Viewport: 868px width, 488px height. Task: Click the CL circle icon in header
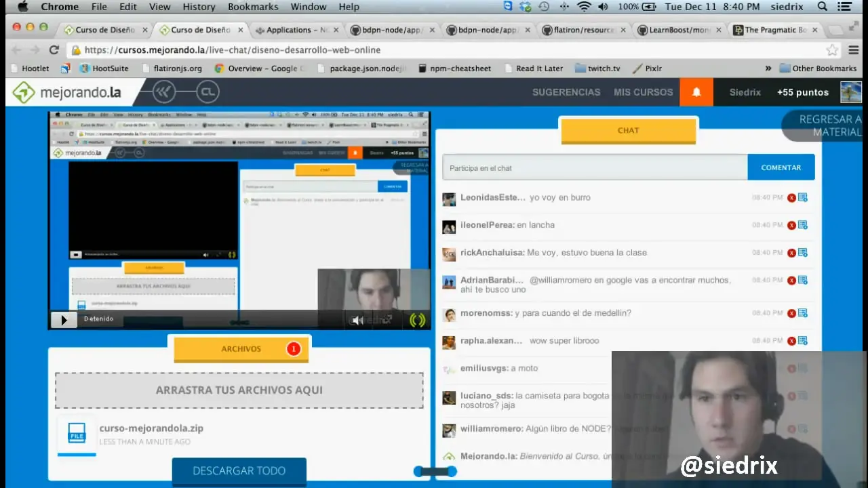208,92
